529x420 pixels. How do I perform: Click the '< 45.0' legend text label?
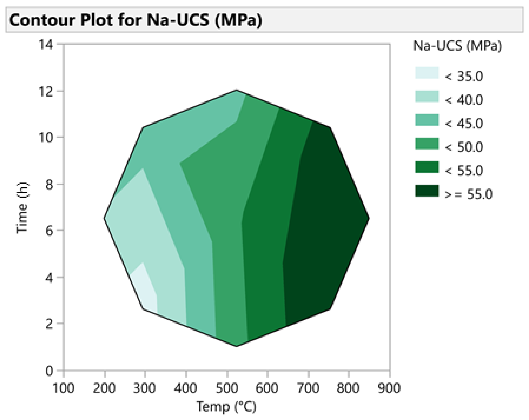pos(464,123)
